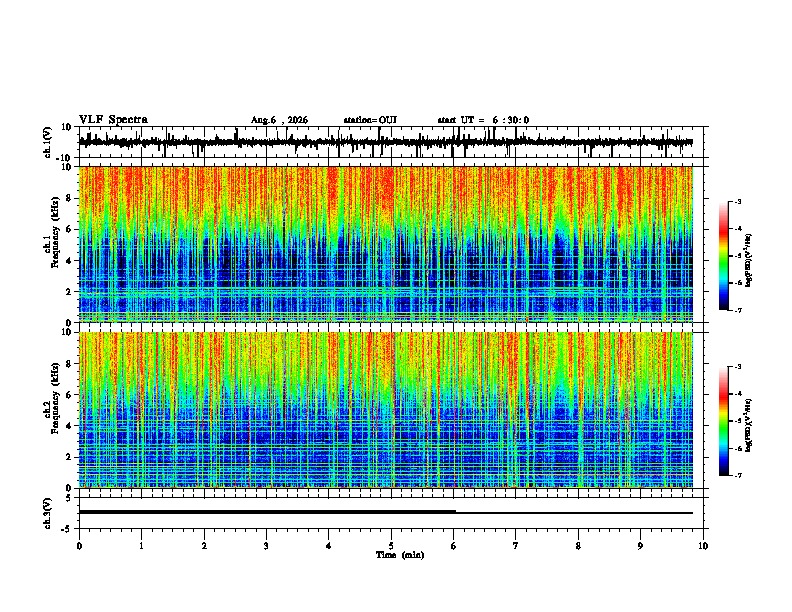Image resolution: width=792 pixels, height=612 pixels.
Task: Click the "8" kHz tick of ch.2 spectrogram
Action: (x=69, y=364)
